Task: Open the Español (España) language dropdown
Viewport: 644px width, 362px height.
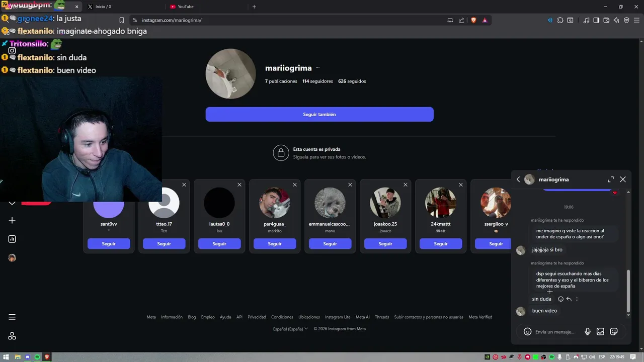Action: pos(290,329)
